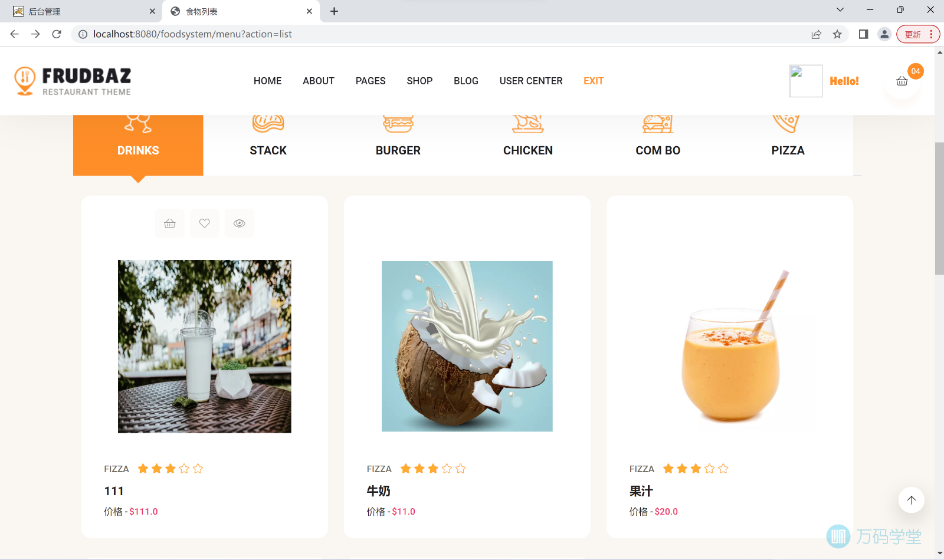This screenshot has width=944, height=560.
Task: Click the star rating for 果汁
Action: (696, 469)
